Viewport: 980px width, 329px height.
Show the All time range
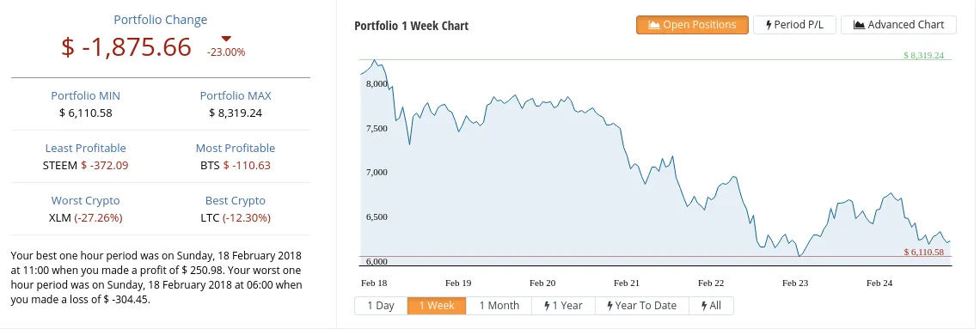tap(711, 305)
